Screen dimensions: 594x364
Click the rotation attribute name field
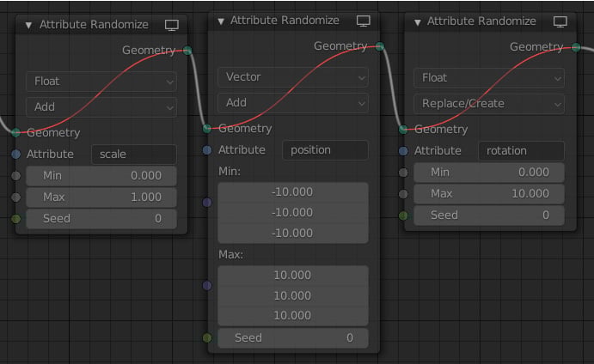click(x=521, y=151)
